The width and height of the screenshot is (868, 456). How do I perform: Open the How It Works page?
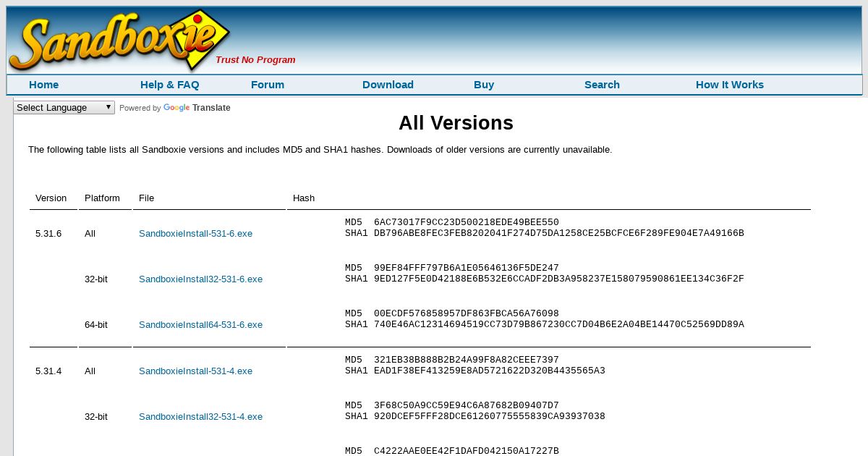pos(729,85)
